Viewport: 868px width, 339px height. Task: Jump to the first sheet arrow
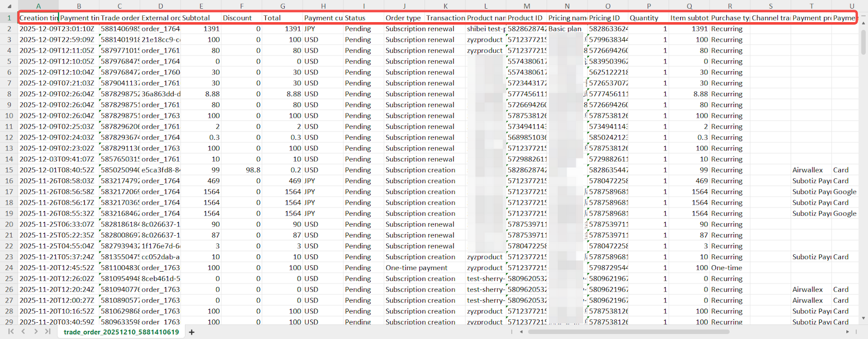pos(10,331)
